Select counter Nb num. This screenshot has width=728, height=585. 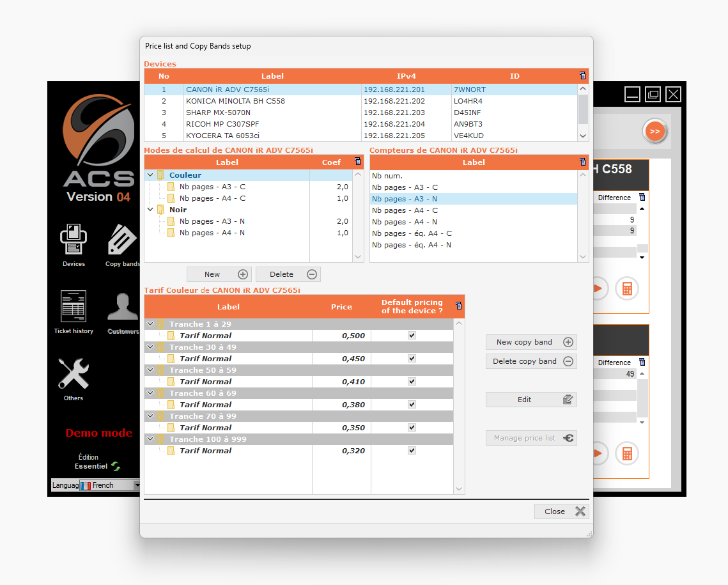coord(474,175)
